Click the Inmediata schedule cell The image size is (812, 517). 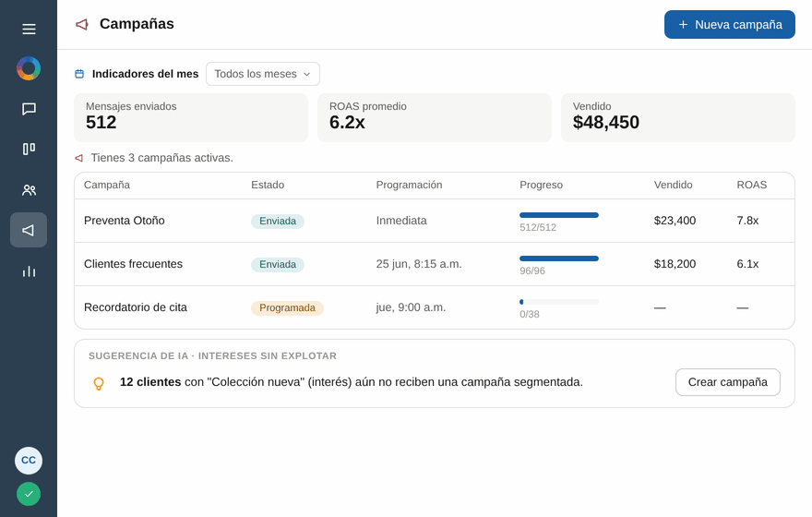click(x=401, y=221)
